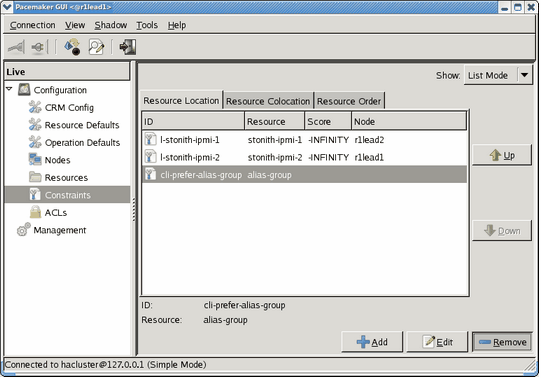Open the Connection menu
This screenshot has width=541, height=378.
(32, 25)
